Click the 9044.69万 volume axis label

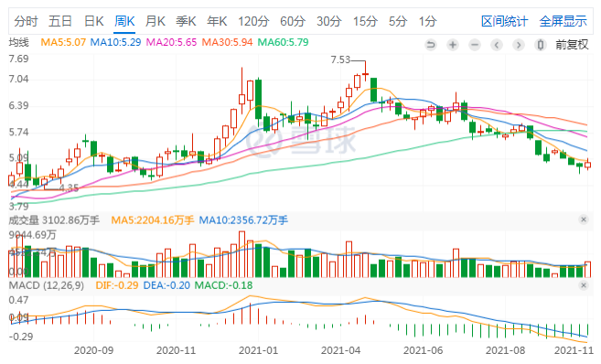click(33, 235)
